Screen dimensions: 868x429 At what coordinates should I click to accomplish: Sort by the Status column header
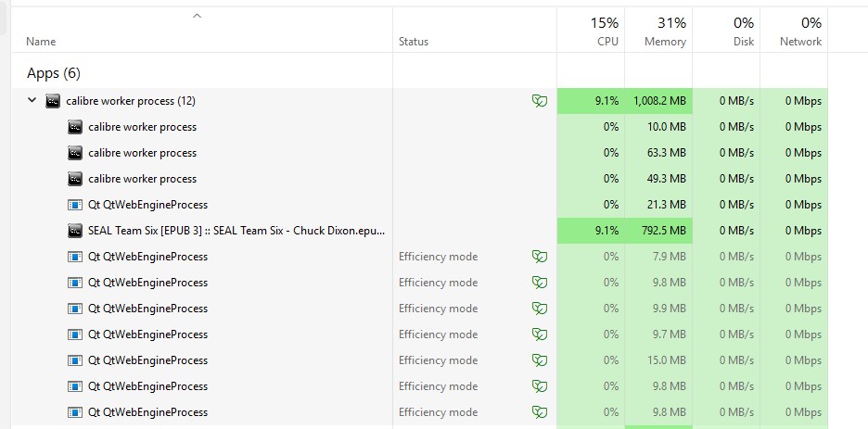[414, 42]
